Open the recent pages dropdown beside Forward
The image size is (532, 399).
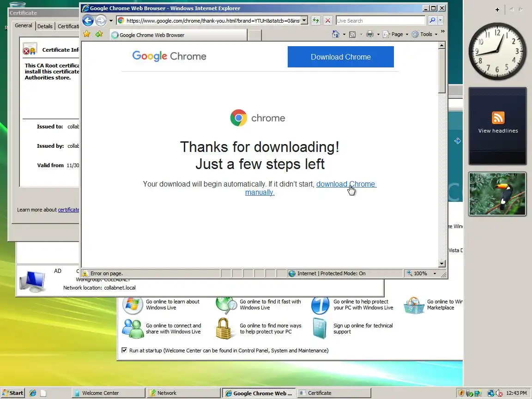click(x=111, y=21)
